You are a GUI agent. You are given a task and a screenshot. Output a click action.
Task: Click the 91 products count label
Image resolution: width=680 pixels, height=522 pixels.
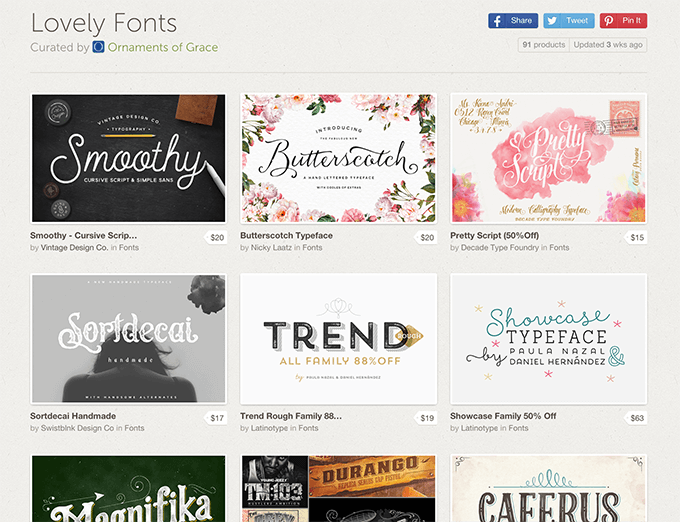(544, 45)
